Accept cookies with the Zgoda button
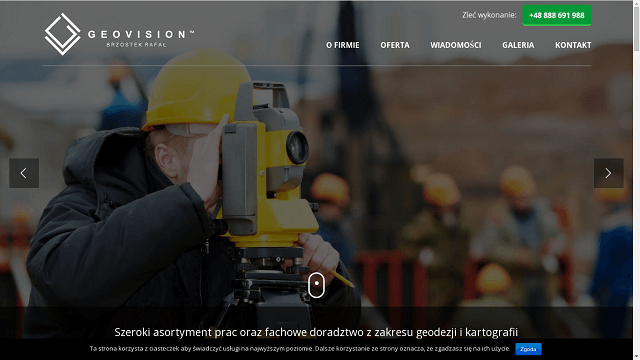 coord(528,349)
